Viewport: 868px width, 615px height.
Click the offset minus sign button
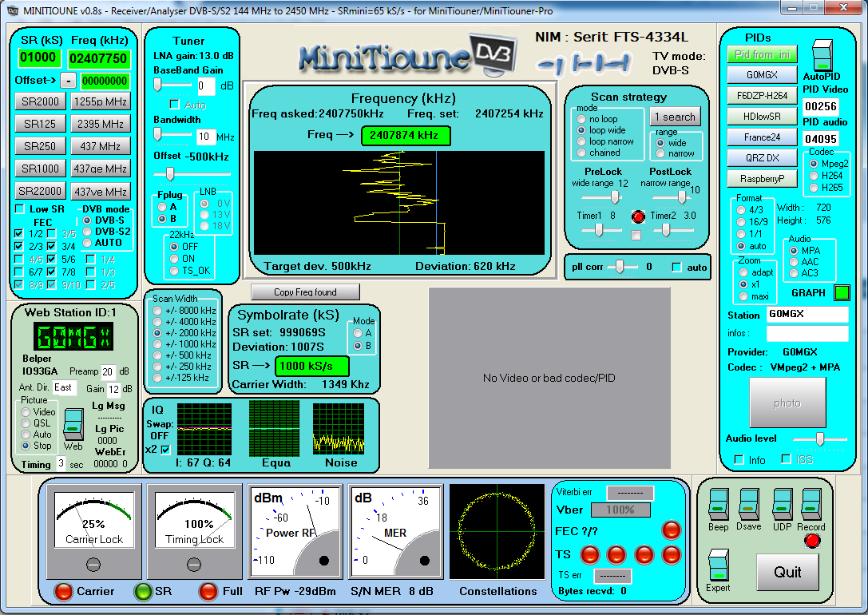(68, 81)
